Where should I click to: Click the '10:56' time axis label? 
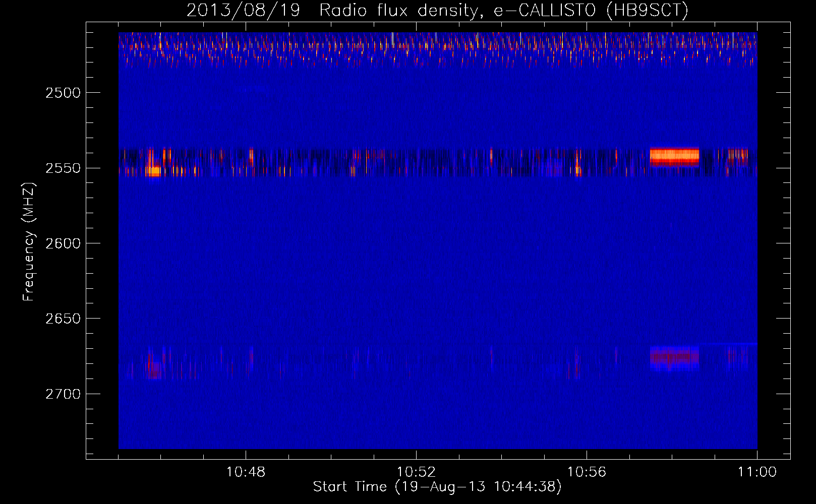587,472
